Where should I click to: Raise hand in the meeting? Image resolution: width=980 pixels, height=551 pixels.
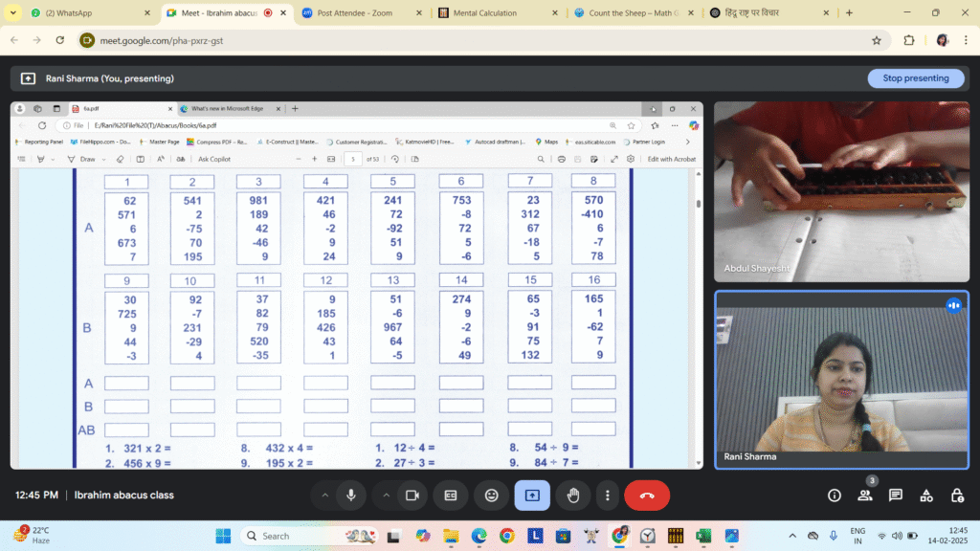click(x=573, y=496)
